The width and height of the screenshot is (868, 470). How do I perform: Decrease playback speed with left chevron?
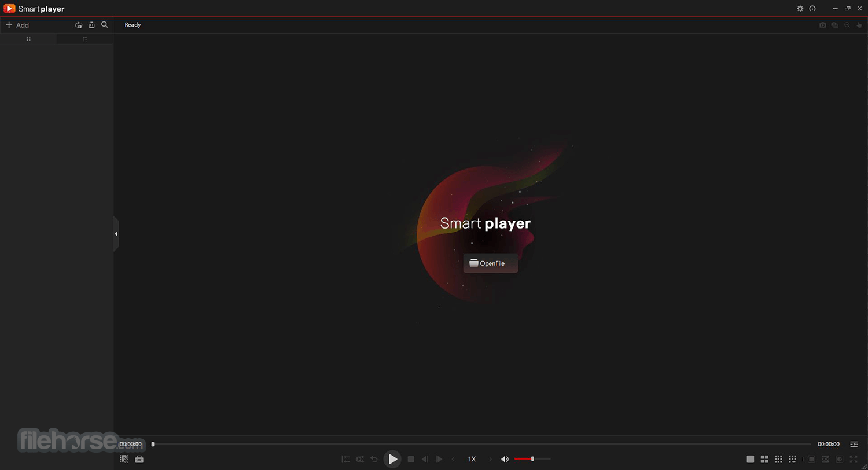(x=453, y=459)
